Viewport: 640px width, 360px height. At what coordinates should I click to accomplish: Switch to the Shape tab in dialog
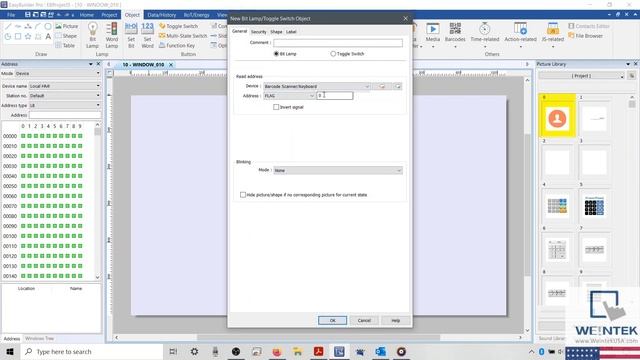point(276,31)
